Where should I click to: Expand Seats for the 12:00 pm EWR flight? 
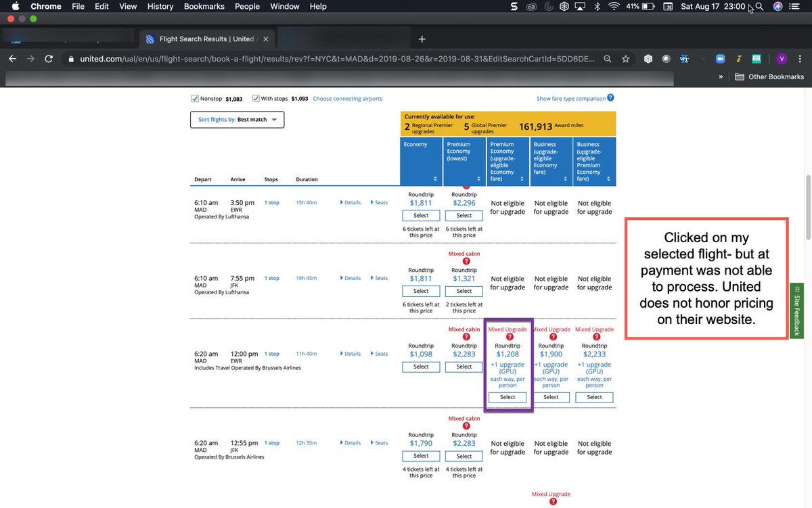point(380,354)
